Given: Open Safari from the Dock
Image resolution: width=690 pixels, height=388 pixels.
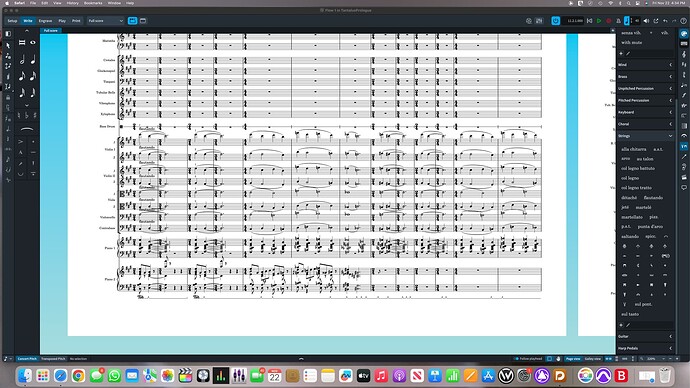Looking at the screenshot, I should [x=60, y=376].
